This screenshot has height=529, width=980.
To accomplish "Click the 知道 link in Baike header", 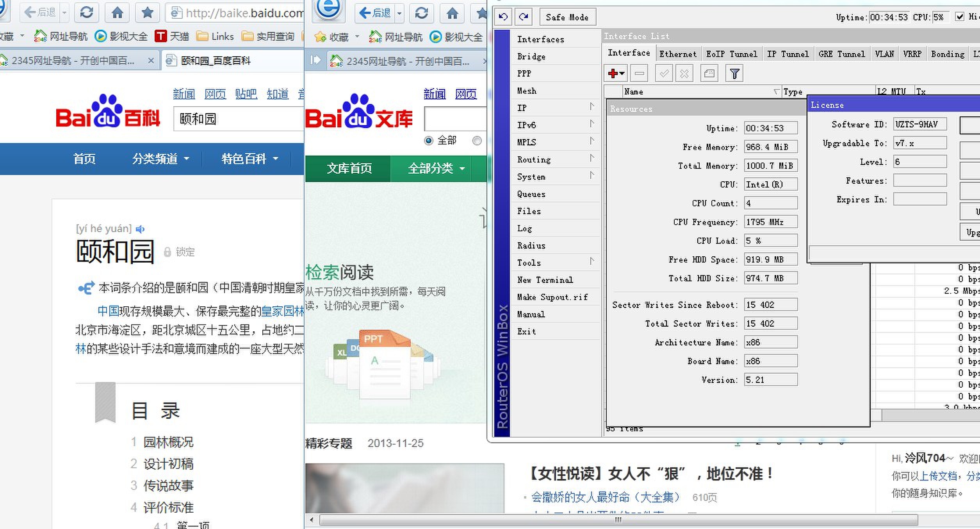I will pyautogui.click(x=278, y=94).
